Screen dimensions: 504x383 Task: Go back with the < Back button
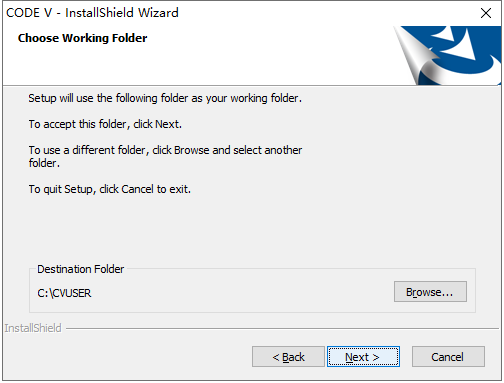[288, 356]
